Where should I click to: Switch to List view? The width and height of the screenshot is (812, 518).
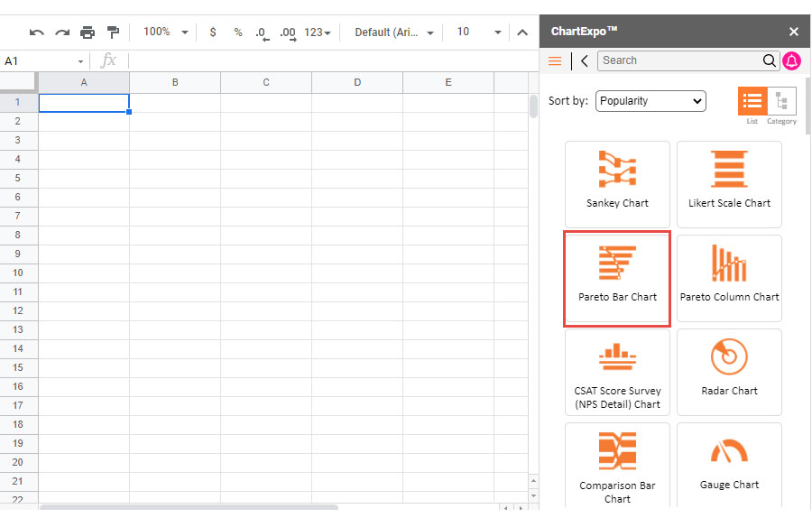pyautogui.click(x=752, y=101)
